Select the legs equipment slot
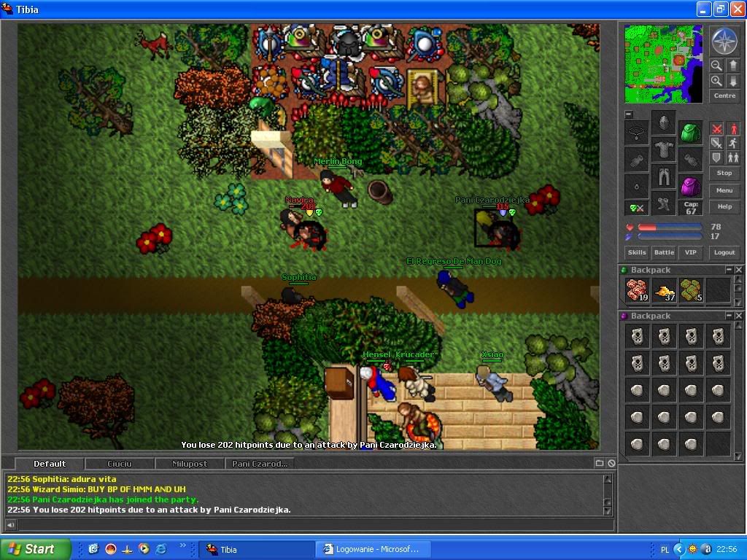The image size is (747, 560). 664,177
